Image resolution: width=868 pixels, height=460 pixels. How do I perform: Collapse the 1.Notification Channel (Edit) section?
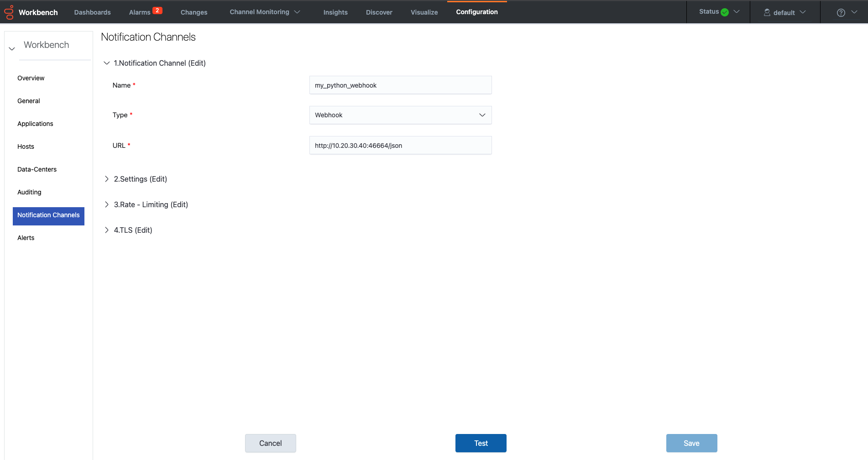107,63
